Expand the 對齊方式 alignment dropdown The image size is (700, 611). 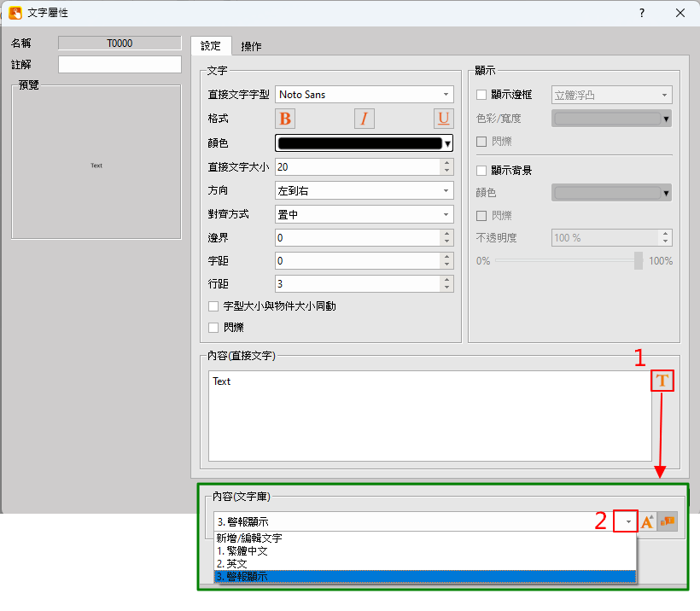(364, 215)
